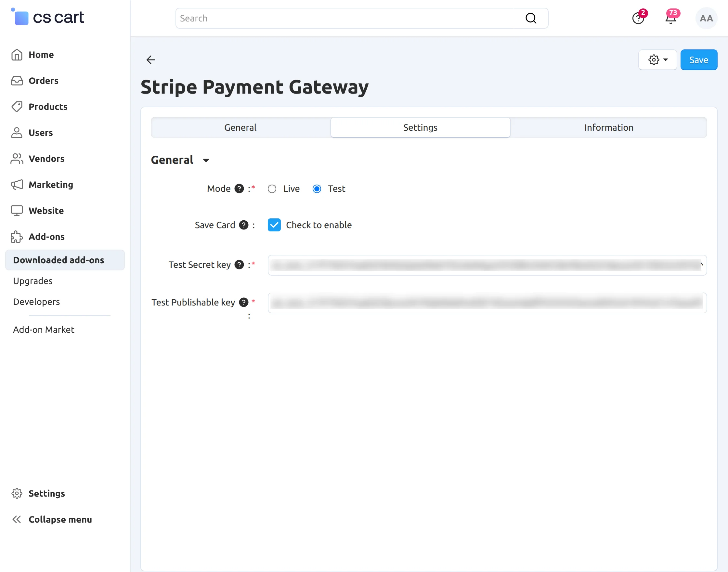
Task: Click the Users person icon
Action: (17, 133)
